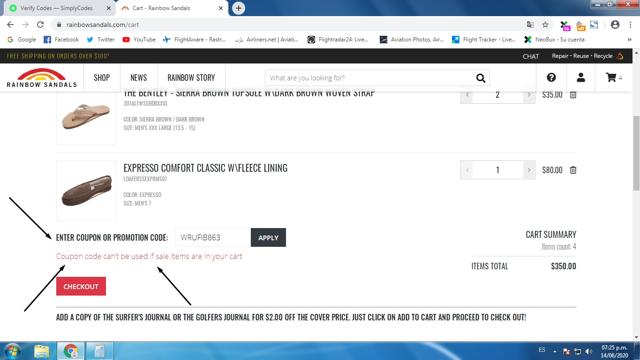The image size is (640, 360).
Task: Click the green extension icon in Chrome toolbar
Action: click(x=565, y=26)
